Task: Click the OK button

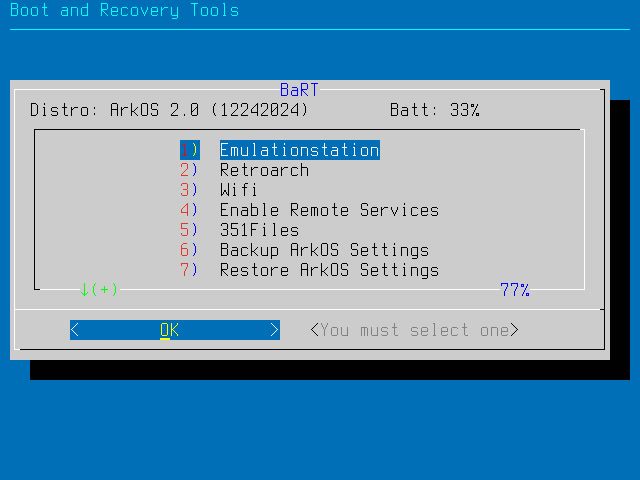Action: (175, 330)
